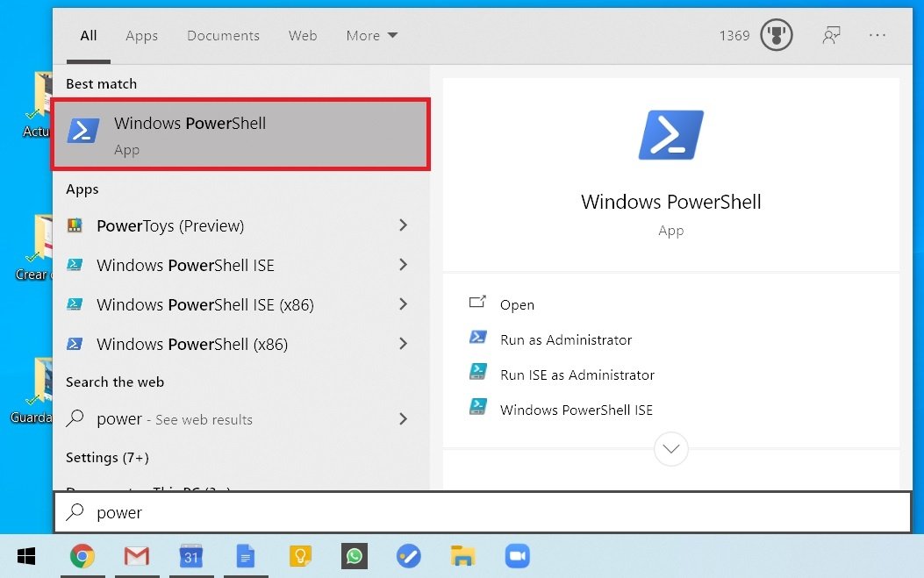Select the All search filter tab
924x578 pixels.
(89, 35)
